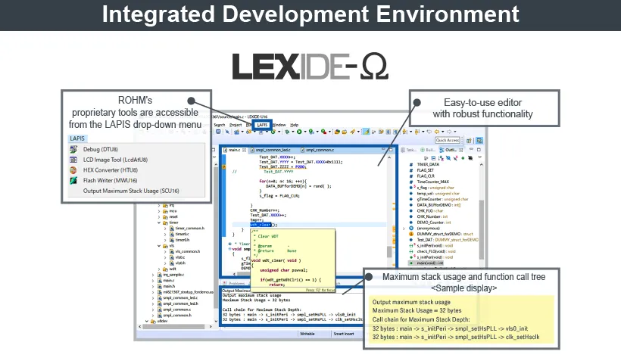
Task: Select FLAG_SET in the outline
Action: click(426, 170)
